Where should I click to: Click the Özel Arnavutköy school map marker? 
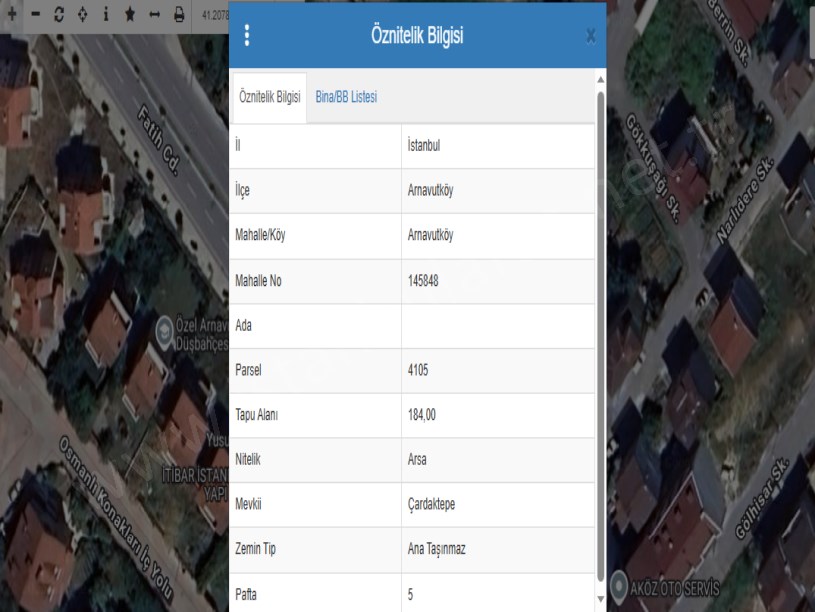164,326
